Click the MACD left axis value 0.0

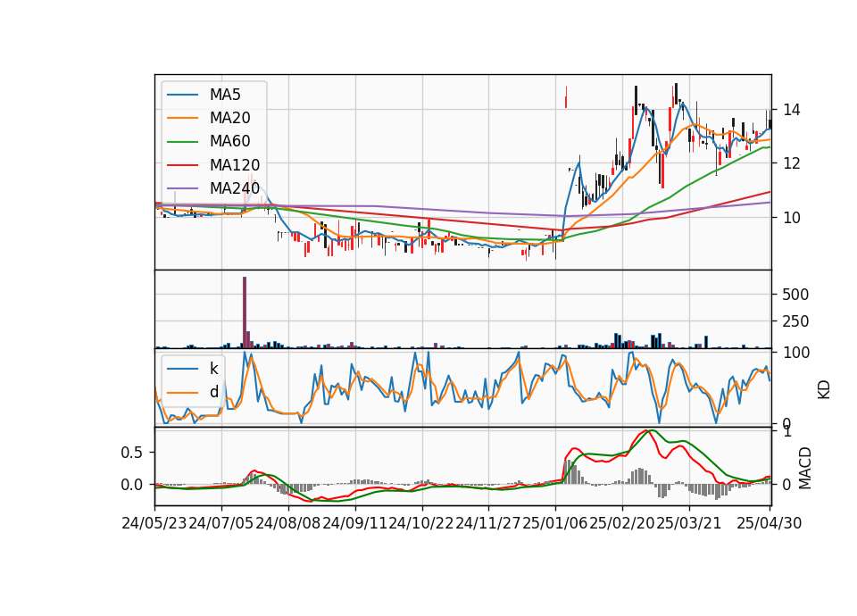[132, 485]
